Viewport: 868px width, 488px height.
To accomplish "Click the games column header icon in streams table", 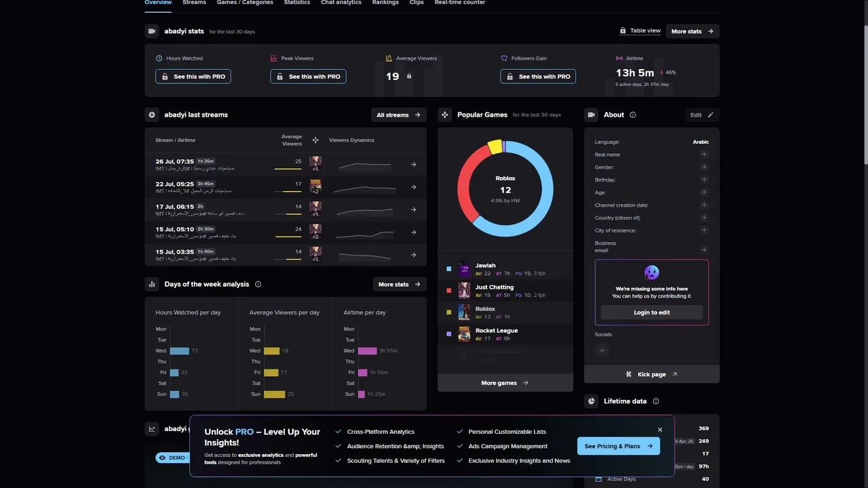I will click(x=315, y=140).
